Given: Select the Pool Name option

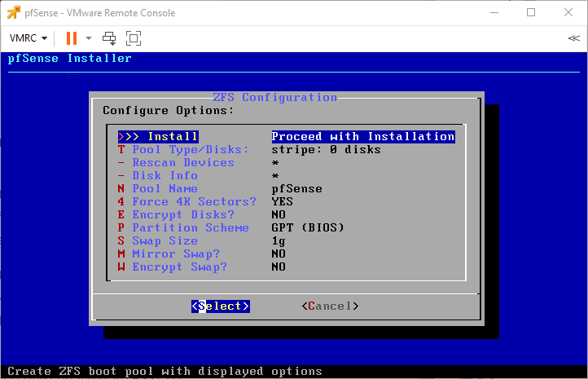Looking at the screenshot, I should tap(165, 188).
